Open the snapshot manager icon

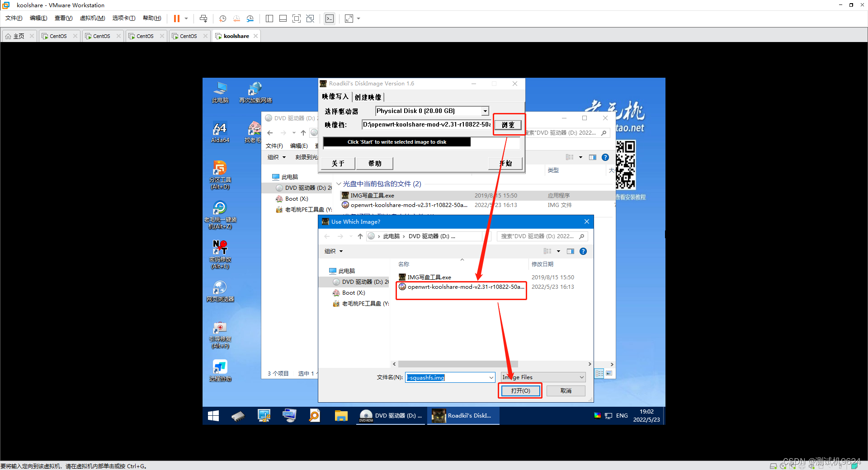(x=250, y=19)
